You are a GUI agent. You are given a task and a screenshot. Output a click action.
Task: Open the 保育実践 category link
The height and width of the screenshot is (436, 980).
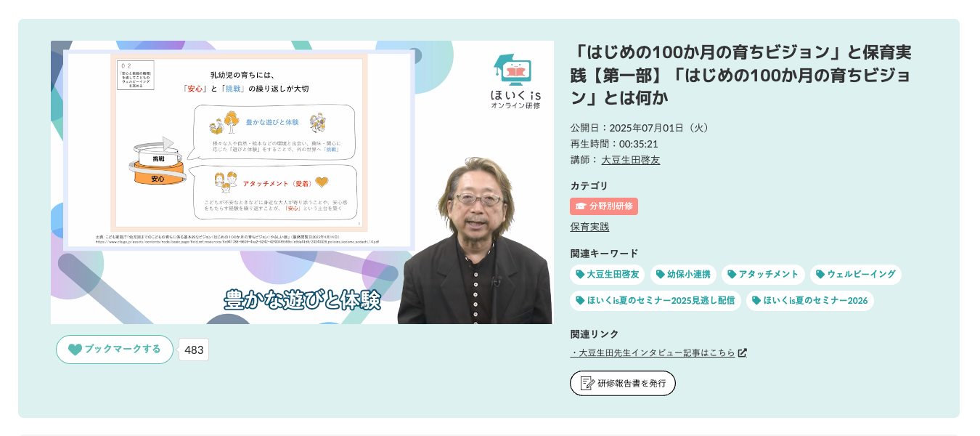pos(589,227)
